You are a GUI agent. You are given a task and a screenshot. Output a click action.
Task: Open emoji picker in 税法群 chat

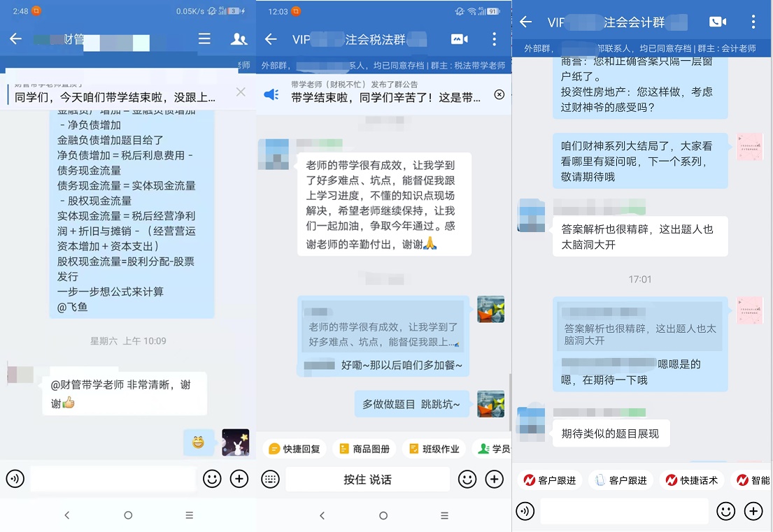tap(467, 480)
